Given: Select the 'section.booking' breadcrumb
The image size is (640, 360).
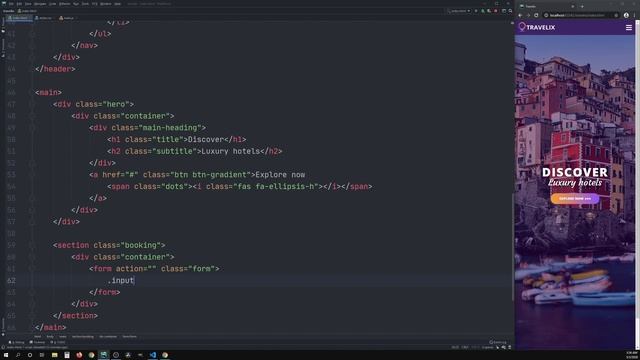Looking at the screenshot, I should click(x=83, y=337).
